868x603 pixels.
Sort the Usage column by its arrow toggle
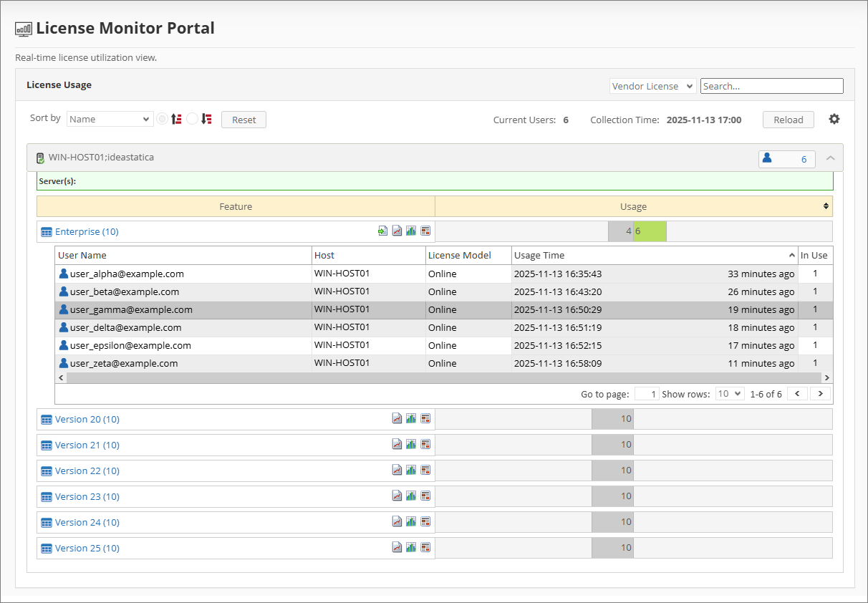pyautogui.click(x=824, y=206)
